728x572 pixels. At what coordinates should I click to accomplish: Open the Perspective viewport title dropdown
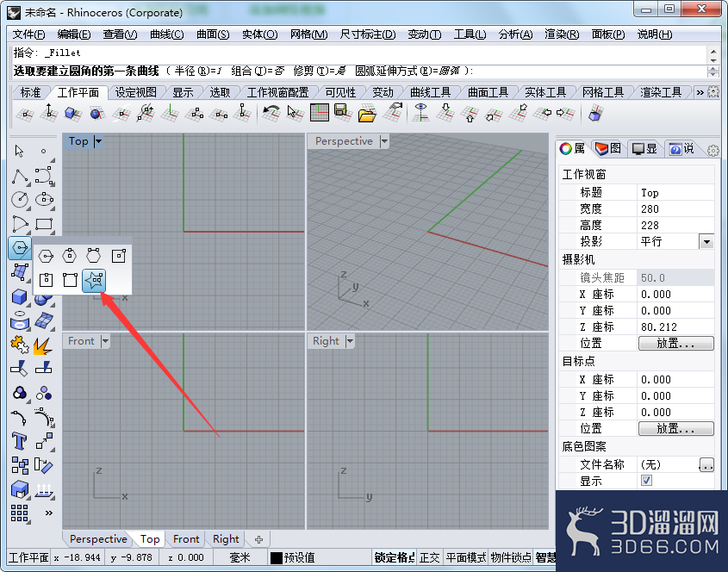384,141
